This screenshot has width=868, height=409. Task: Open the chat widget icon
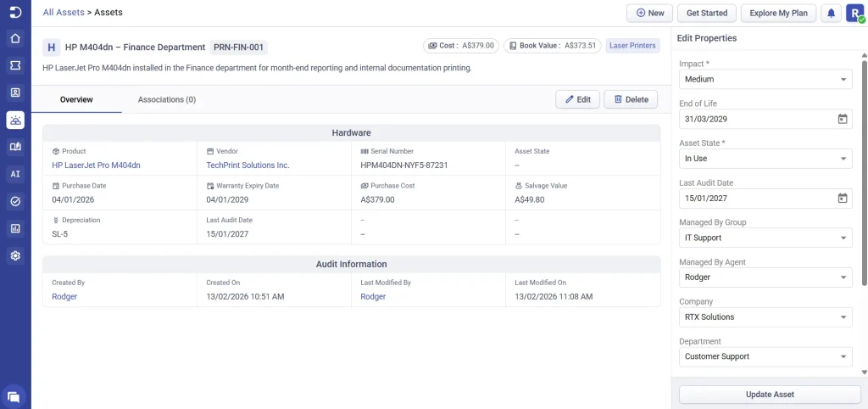[14, 395]
